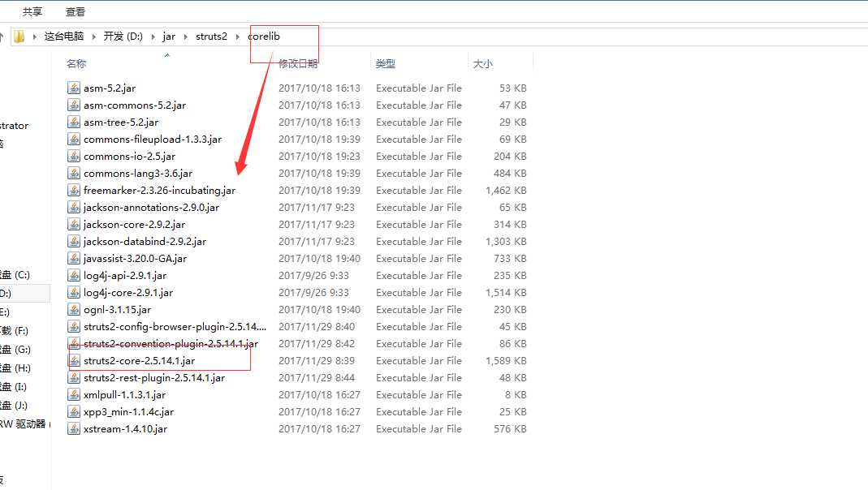Select file name struts2-core-2.5.14.1.jar

[x=139, y=360]
